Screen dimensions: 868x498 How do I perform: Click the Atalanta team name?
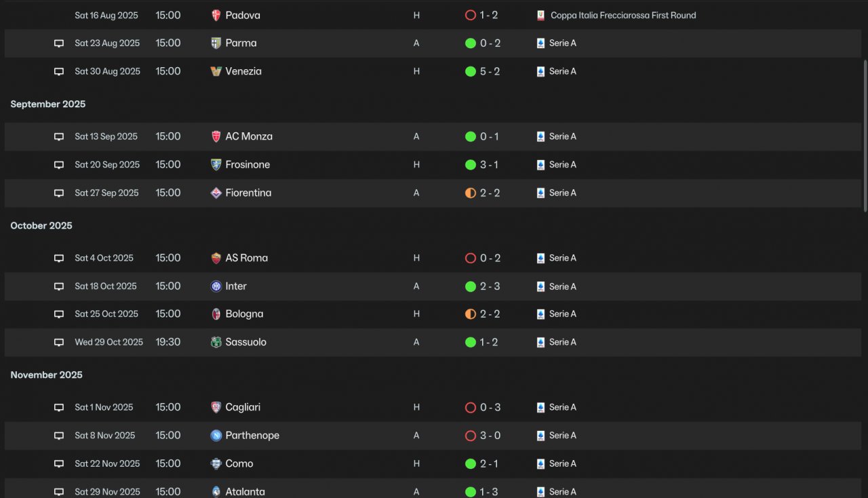click(245, 492)
